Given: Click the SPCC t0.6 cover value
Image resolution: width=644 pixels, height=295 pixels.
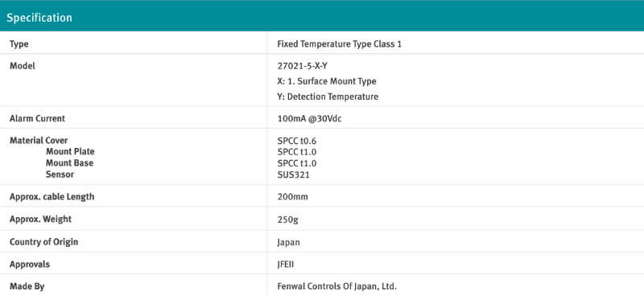Looking at the screenshot, I should [x=297, y=141].
